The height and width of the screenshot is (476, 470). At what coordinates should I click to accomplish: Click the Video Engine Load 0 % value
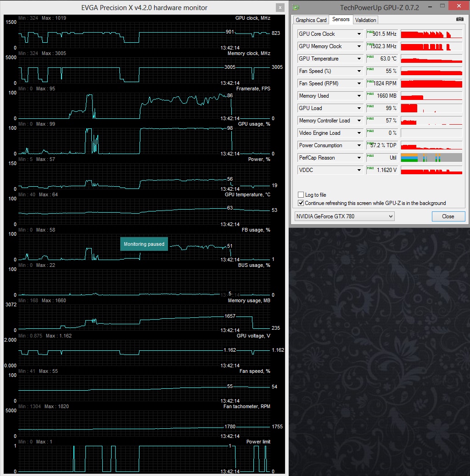tap(382, 133)
